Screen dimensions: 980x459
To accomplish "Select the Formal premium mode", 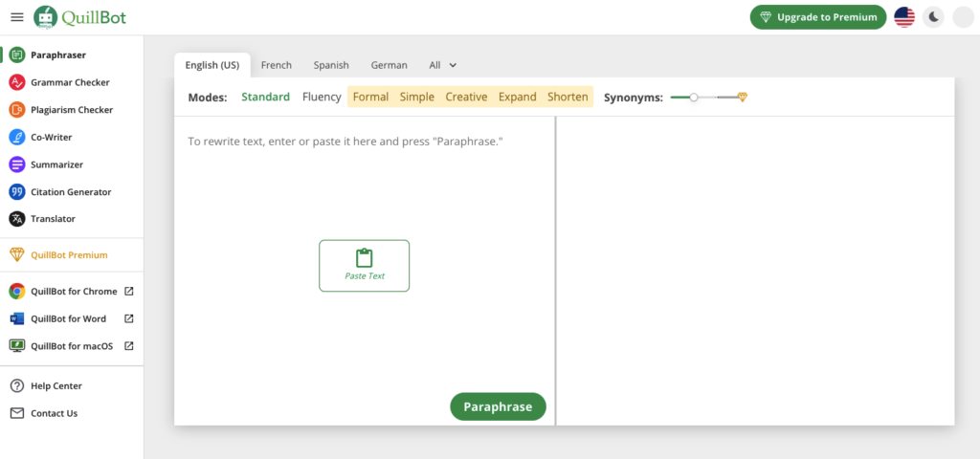I will (370, 97).
